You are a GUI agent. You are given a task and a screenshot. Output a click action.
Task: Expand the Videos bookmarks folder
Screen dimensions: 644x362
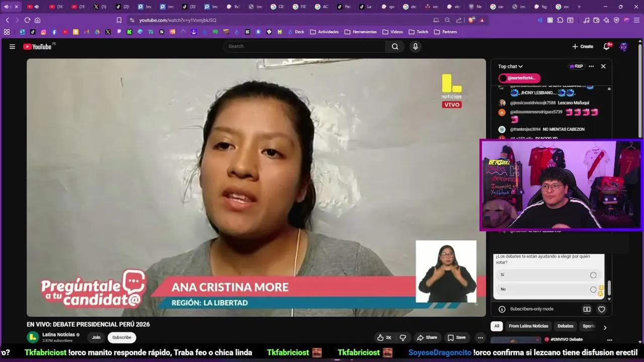pos(392,32)
